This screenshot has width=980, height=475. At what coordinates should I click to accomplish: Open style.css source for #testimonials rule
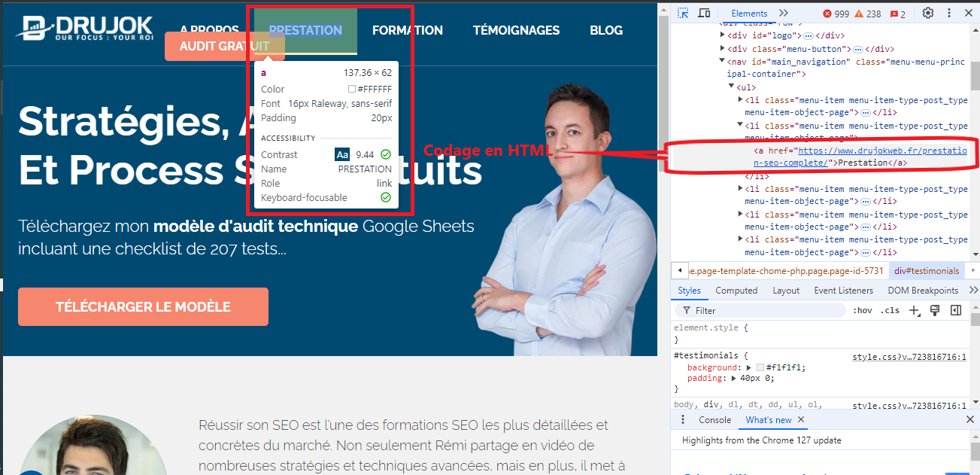click(x=909, y=357)
